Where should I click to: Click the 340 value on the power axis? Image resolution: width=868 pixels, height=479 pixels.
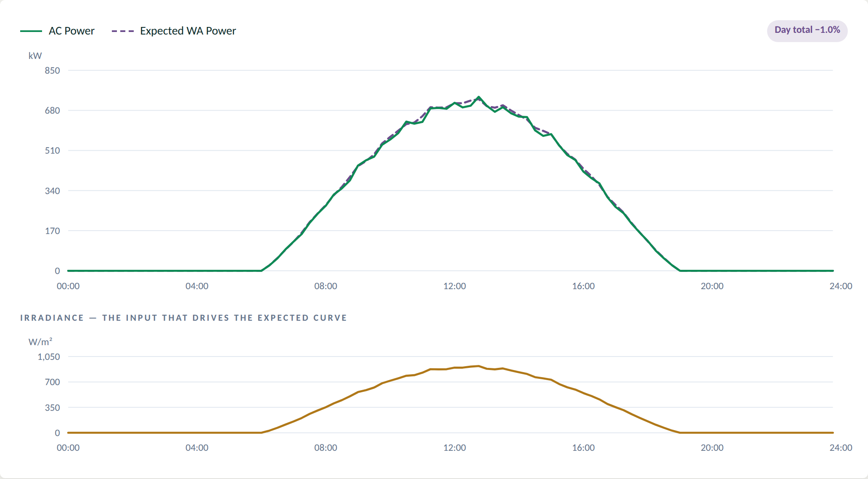[53, 191]
